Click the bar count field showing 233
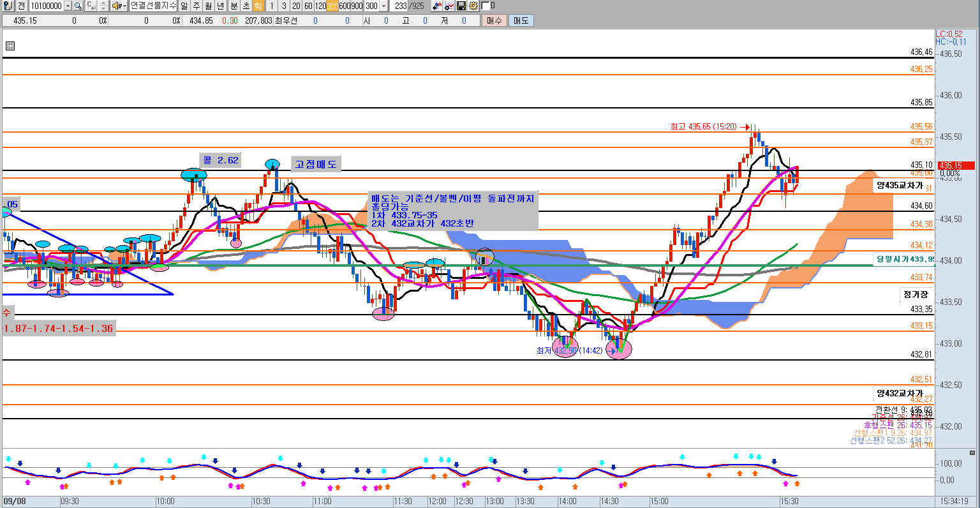980x508 pixels. click(400, 6)
